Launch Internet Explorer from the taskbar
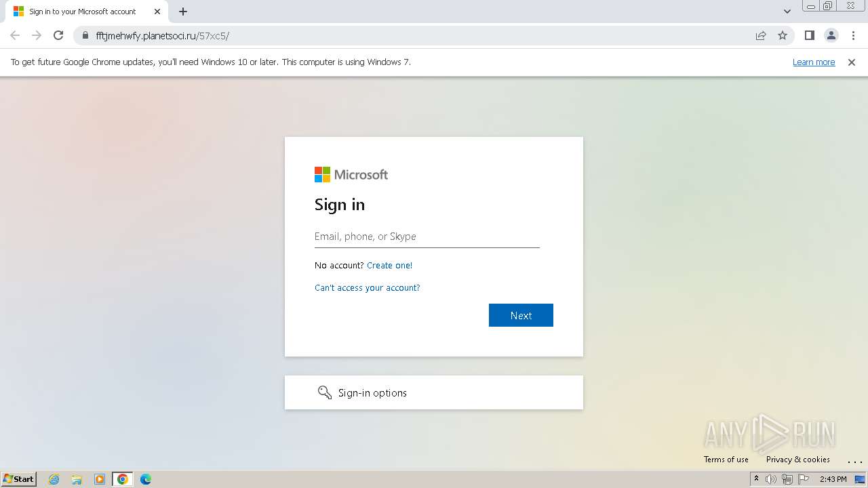 [54, 479]
